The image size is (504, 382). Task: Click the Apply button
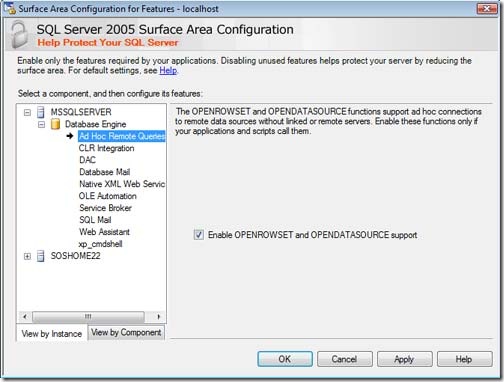pyautogui.click(x=405, y=359)
